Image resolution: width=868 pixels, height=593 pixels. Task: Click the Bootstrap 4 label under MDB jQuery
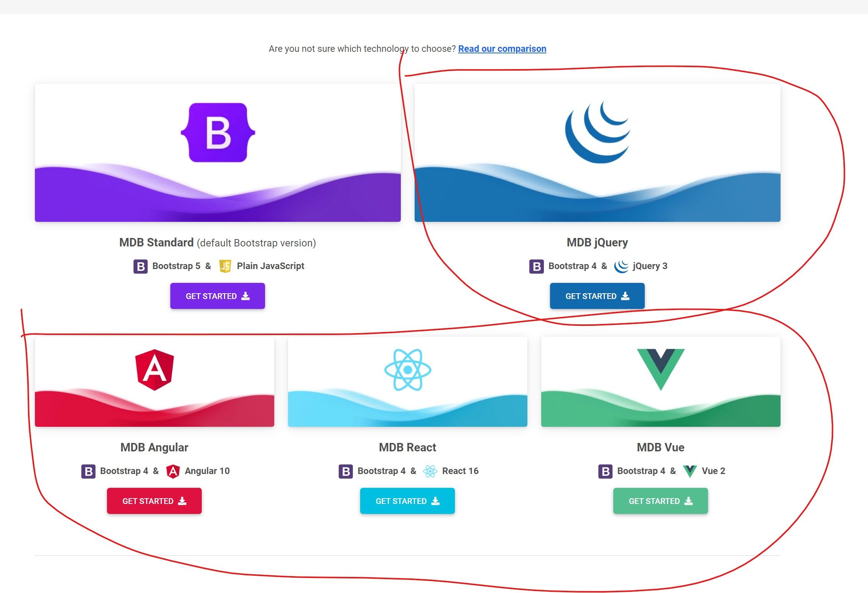point(572,266)
